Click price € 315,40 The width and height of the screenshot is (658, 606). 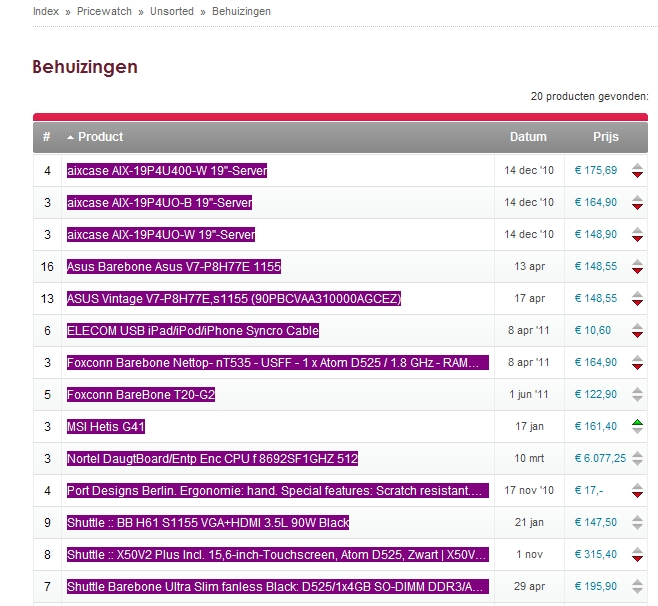[x=595, y=554]
